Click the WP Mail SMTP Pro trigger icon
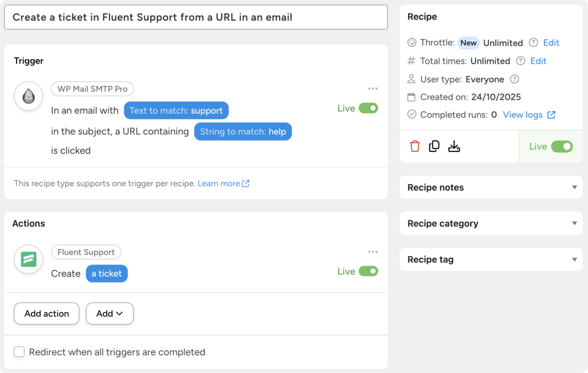This screenshot has width=588, height=373. pos(28,96)
